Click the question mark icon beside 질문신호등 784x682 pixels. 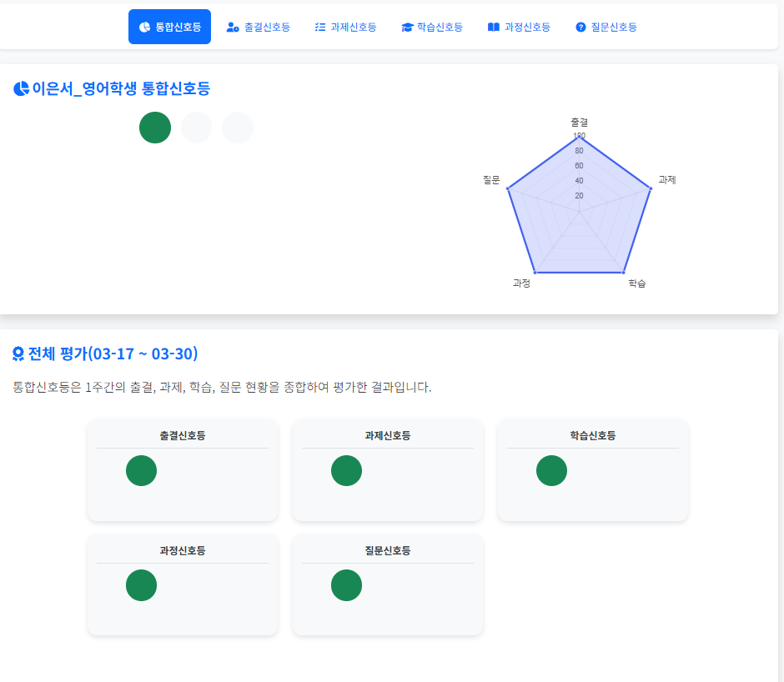[580, 28]
